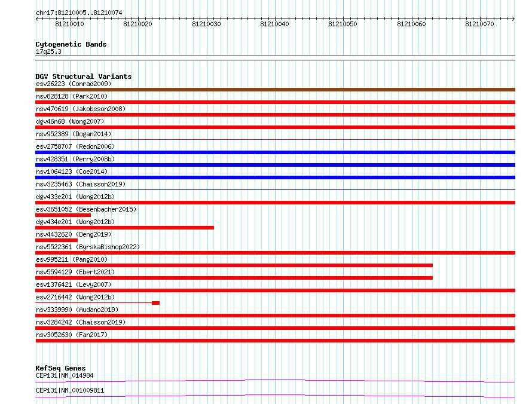This screenshot has width=532, height=404.
Task: Click esv995211 (Pang2010) label
Action: 72,259
